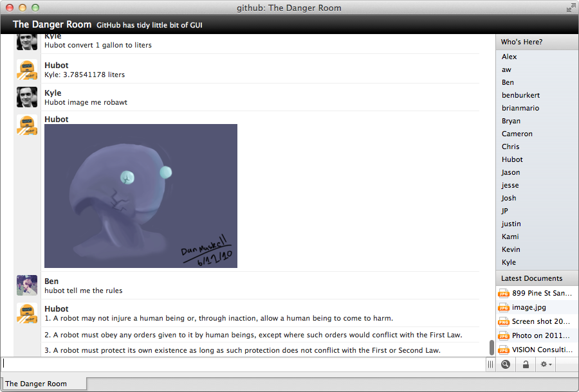Click the JPG icon for Photo on 2011
579x392 pixels.
coord(504,335)
